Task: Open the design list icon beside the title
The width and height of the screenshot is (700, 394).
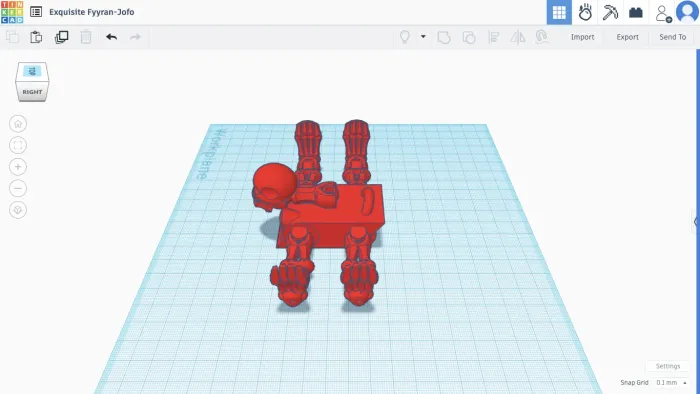Action: point(36,12)
